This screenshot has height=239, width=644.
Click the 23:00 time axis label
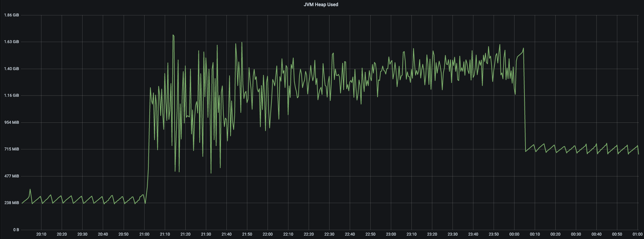tap(391, 234)
